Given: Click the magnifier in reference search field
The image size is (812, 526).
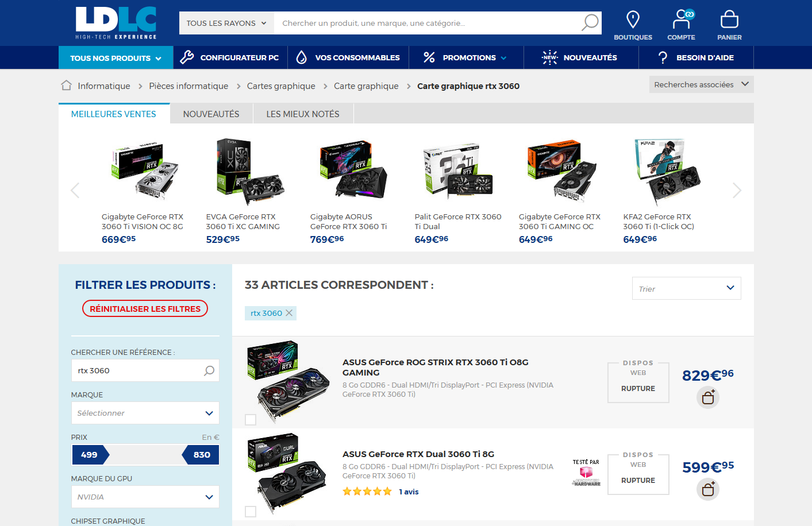Looking at the screenshot, I should tap(209, 370).
